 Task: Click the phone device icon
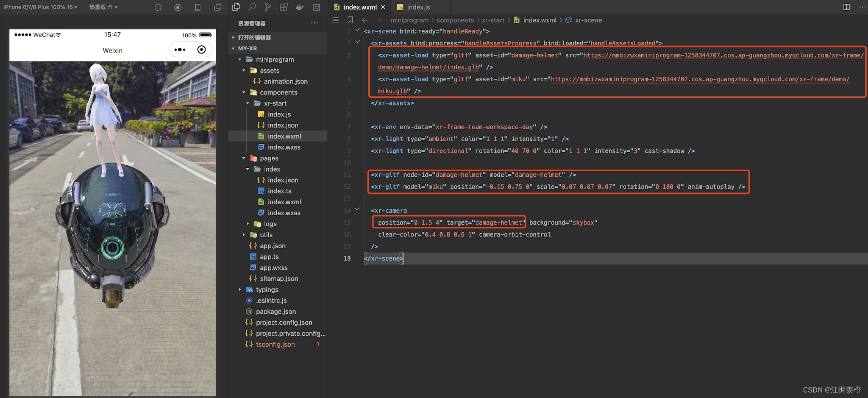(198, 7)
